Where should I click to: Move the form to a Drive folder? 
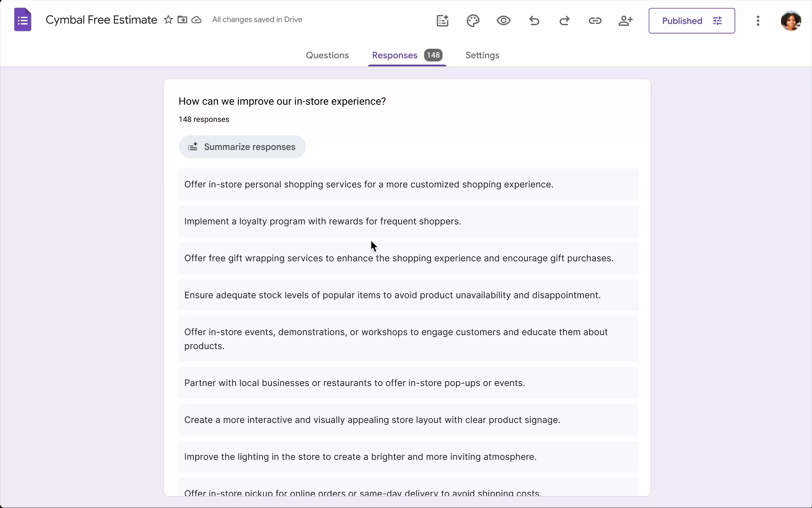(x=182, y=19)
